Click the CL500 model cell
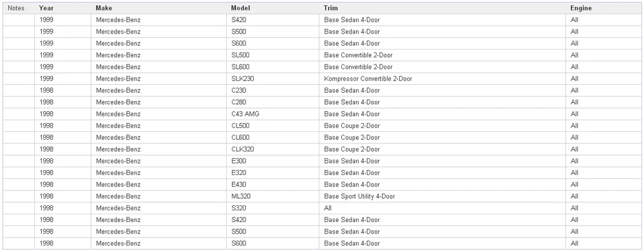Image resolution: width=644 pixels, height=251 pixels. 272,126
